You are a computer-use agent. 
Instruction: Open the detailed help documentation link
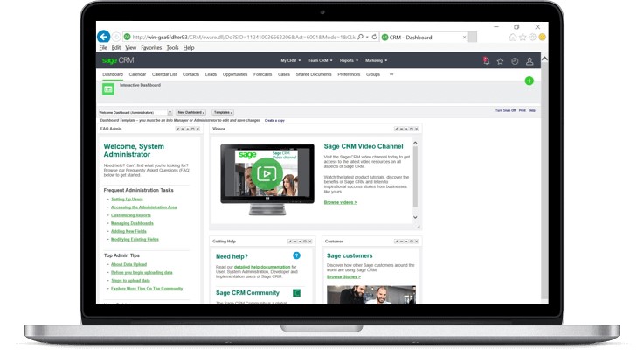[x=262, y=267]
